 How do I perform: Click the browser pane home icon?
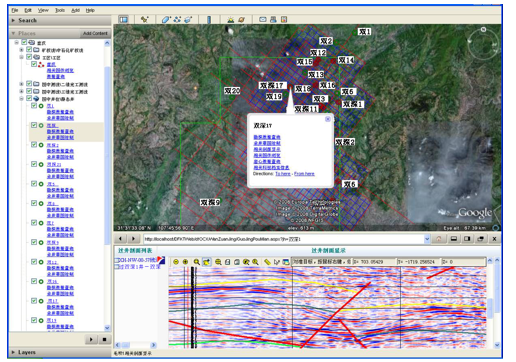[x=439, y=239]
